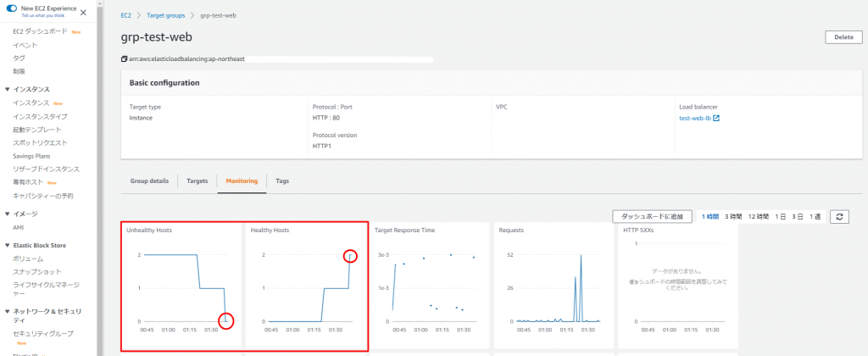
Task: Select the 1 週 time range
Action: (x=815, y=216)
